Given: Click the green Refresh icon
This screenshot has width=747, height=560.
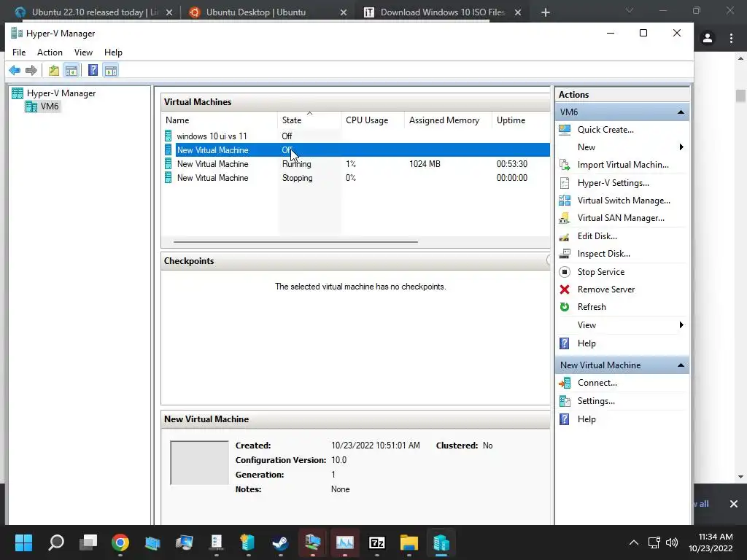Looking at the screenshot, I should pos(565,307).
